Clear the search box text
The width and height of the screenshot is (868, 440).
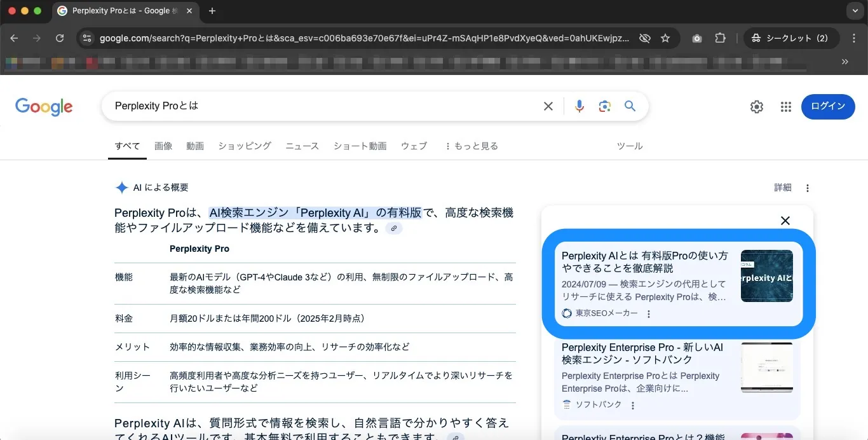pyautogui.click(x=548, y=106)
